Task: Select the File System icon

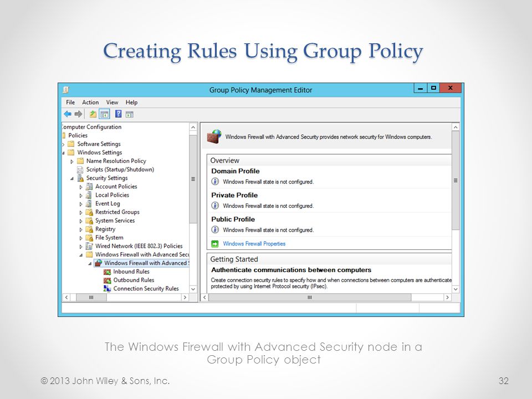Action: point(89,238)
